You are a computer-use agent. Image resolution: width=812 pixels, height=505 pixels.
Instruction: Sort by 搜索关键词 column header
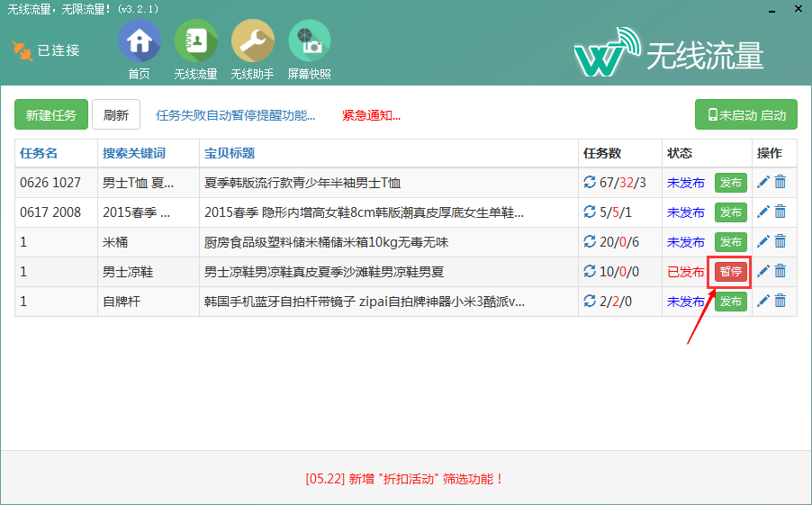pyautogui.click(x=134, y=153)
